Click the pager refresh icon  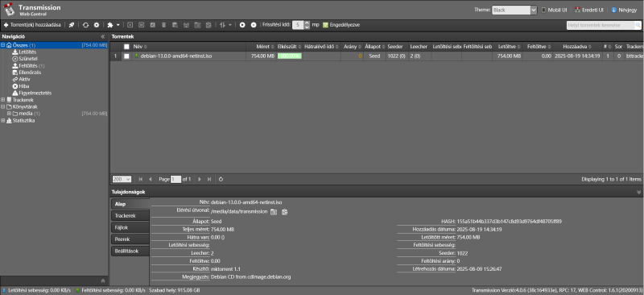point(221,180)
